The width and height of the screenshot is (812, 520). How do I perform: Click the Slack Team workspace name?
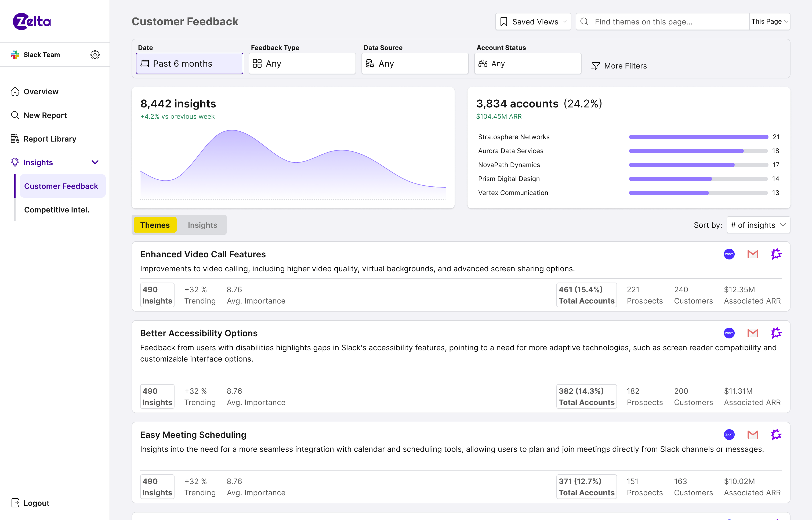point(42,55)
